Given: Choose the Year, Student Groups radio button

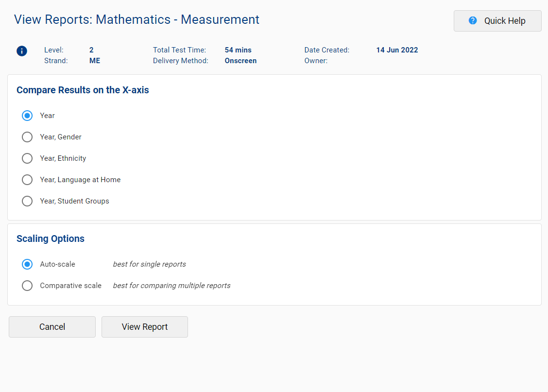Looking at the screenshot, I should tap(27, 201).
